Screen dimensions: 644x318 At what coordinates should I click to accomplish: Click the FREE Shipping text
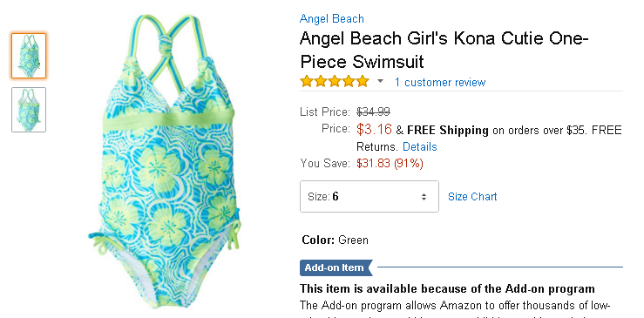pos(448,131)
